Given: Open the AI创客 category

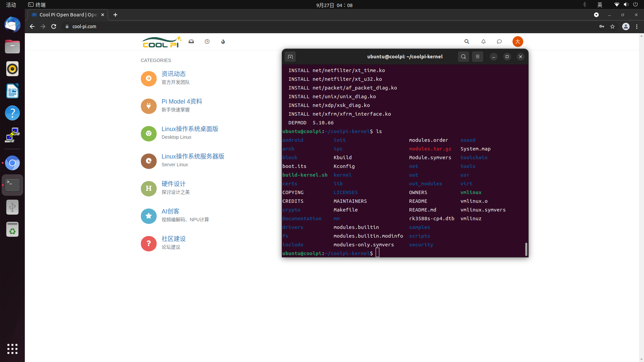Looking at the screenshot, I should tap(170, 211).
